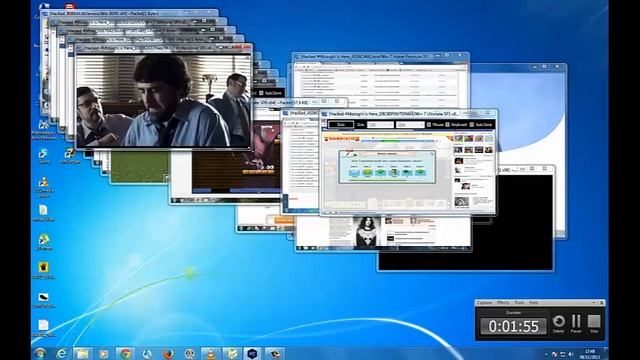This screenshot has width=640, height=360.
Task: Open the Effects menu in the recorder
Action: (x=503, y=303)
